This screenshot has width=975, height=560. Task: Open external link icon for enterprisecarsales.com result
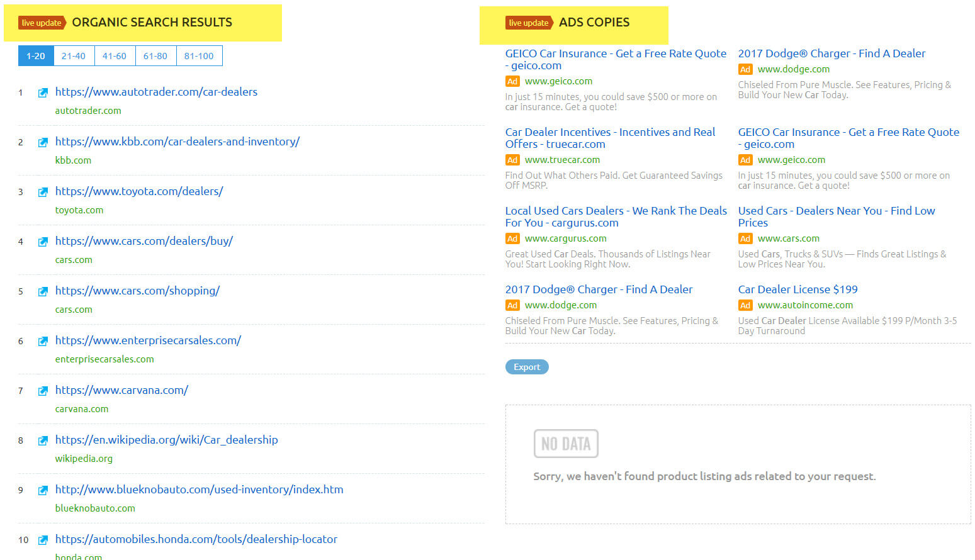(43, 341)
